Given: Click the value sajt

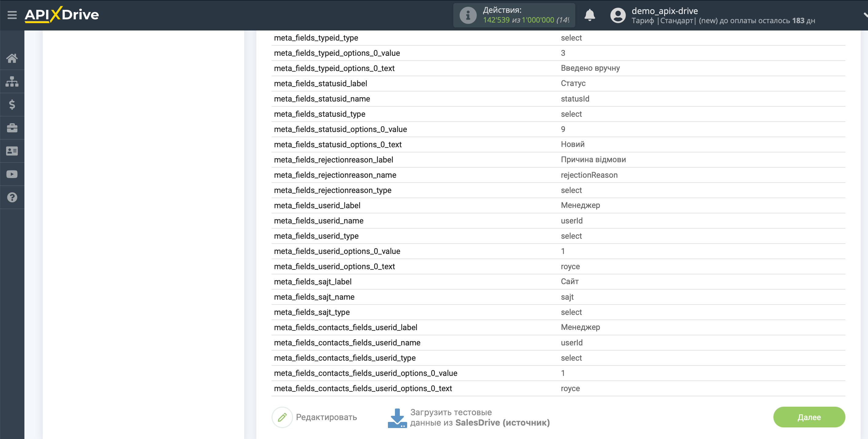Looking at the screenshot, I should [567, 297].
